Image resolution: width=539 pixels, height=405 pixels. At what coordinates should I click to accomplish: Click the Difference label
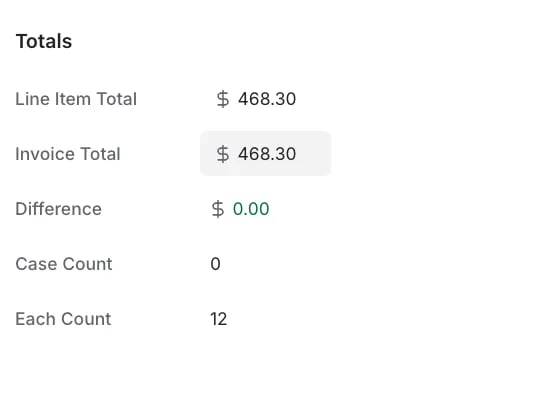[x=58, y=209]
